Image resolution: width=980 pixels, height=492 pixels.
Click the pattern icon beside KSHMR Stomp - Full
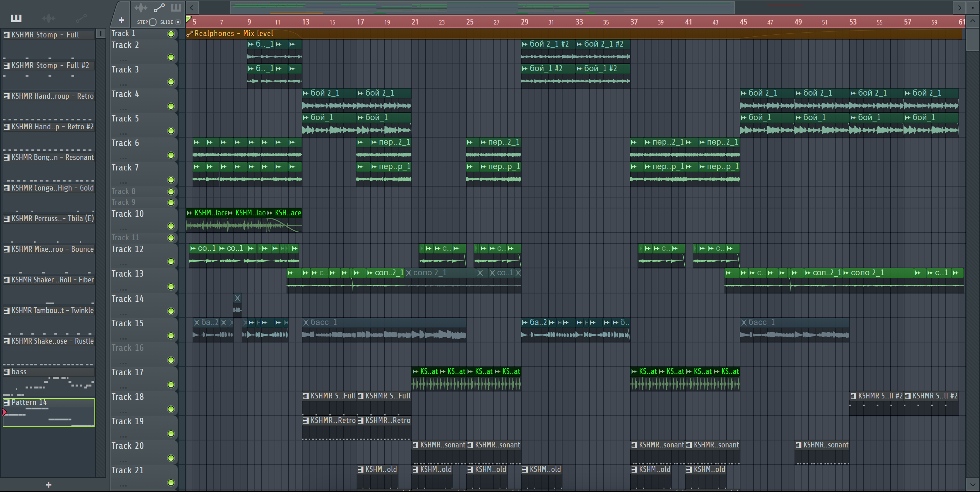click(x=6, y=35)
